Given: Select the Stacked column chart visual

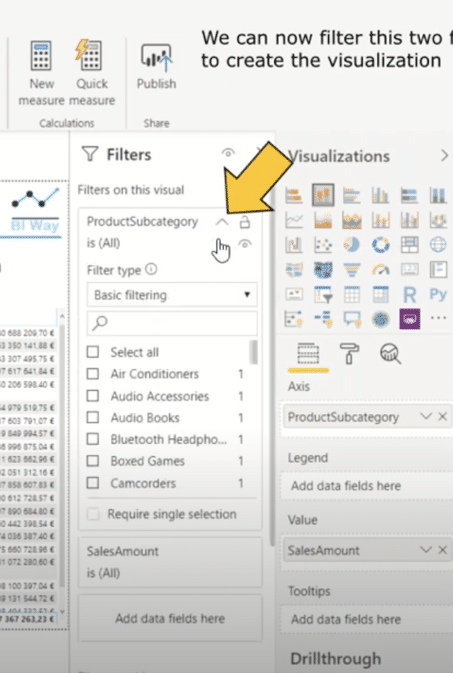Looking at the screenshot, I should click(x=323, y=195).
